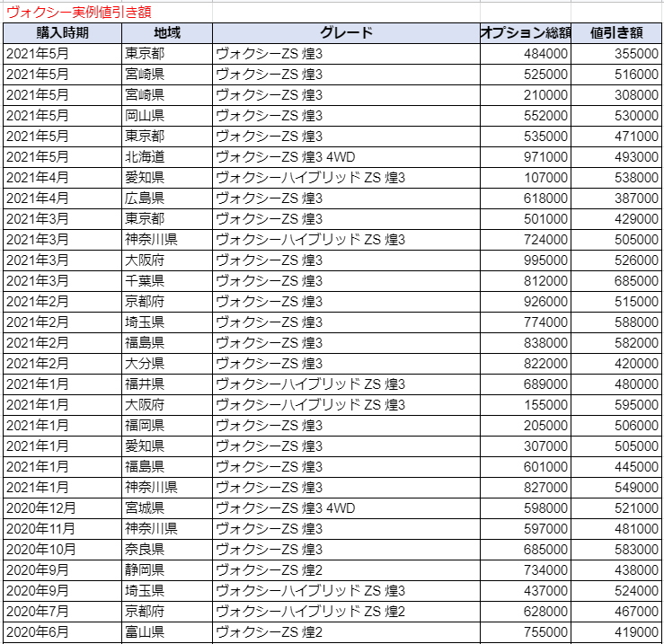Click the date cell 2020年10月
This screenshot has height=644, width=664.
(62, 550)
